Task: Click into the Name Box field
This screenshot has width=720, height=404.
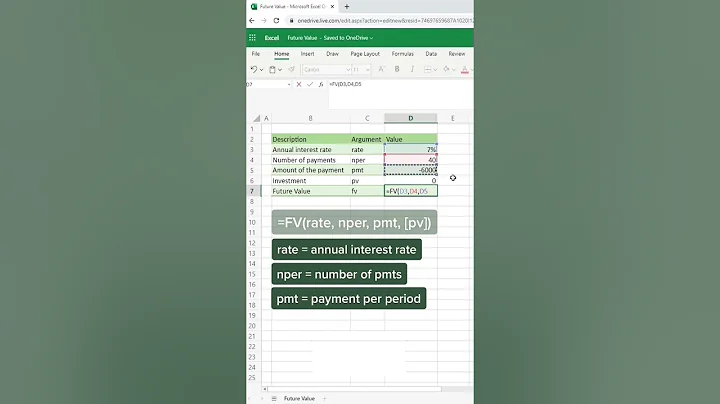Action: 266,84
